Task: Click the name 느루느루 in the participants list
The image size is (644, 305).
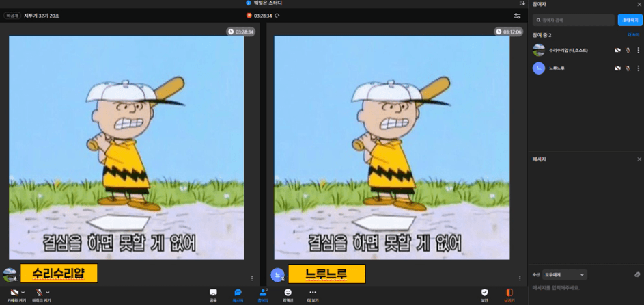Action: pyautogui.click(x=557, y=68)
